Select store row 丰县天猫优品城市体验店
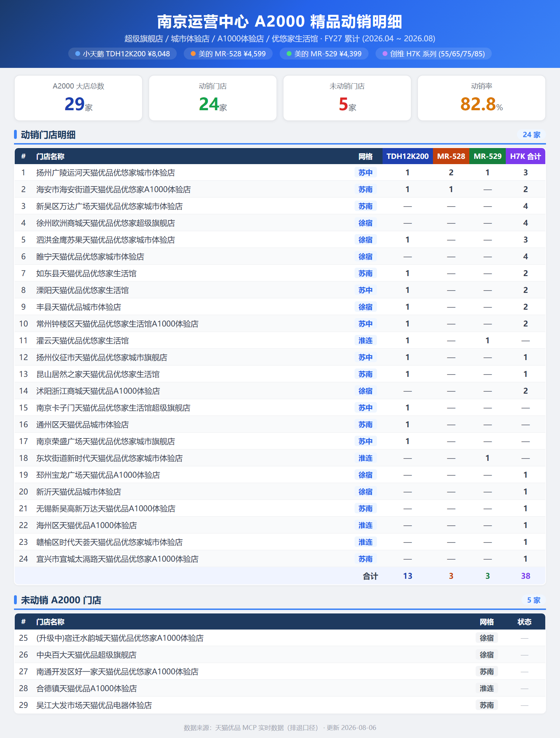The width and height of the screenshot is (560, 738). click(280, 307)
